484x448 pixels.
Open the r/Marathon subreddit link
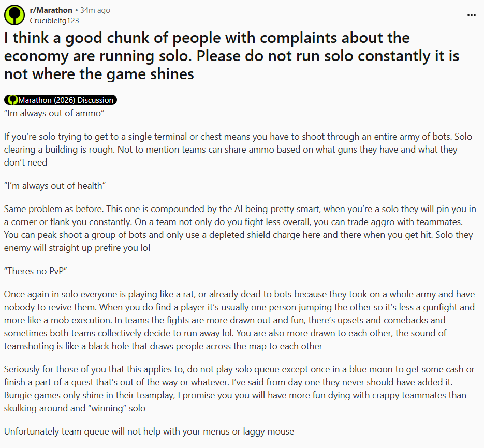51,10
